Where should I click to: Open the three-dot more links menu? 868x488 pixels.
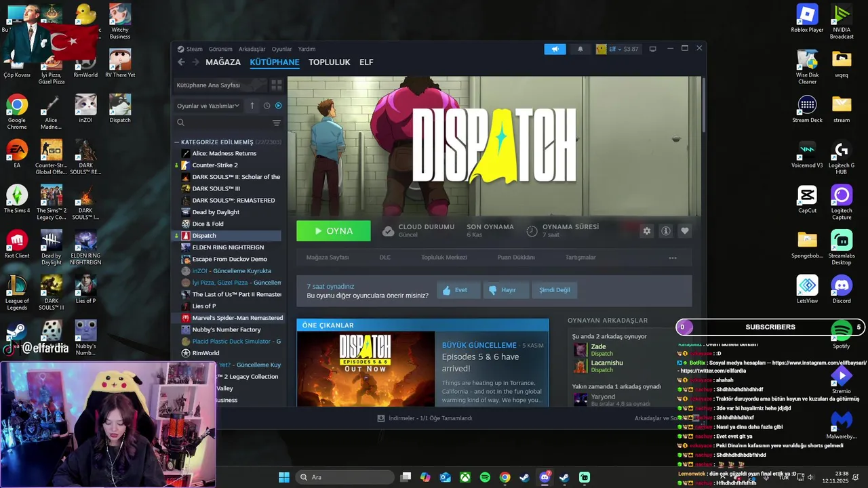673,258
